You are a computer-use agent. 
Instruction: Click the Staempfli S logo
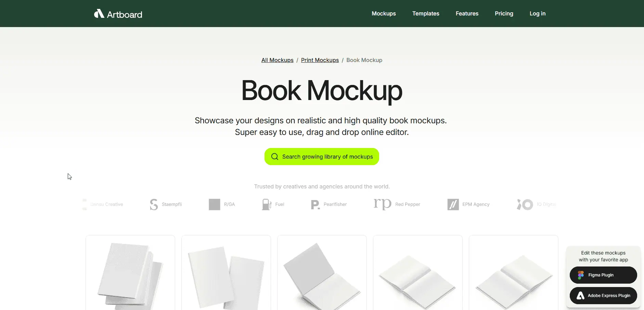click(154, 204)
